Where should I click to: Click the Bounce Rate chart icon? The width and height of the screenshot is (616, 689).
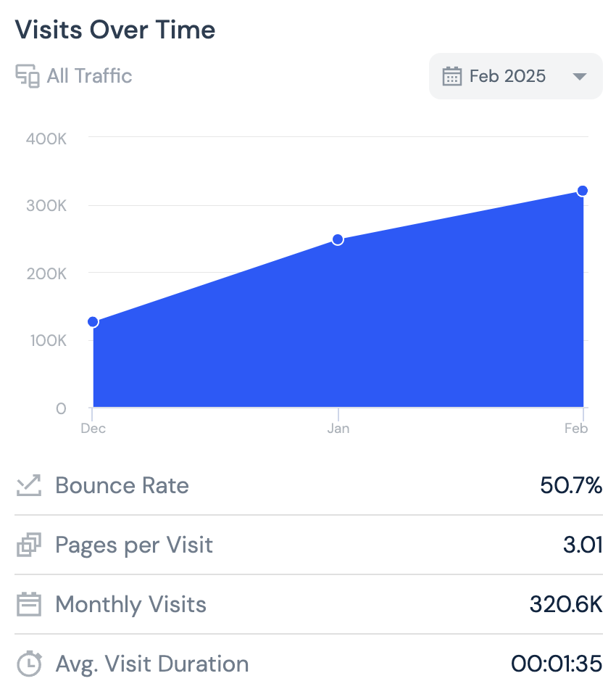click(x=28, y=485)
